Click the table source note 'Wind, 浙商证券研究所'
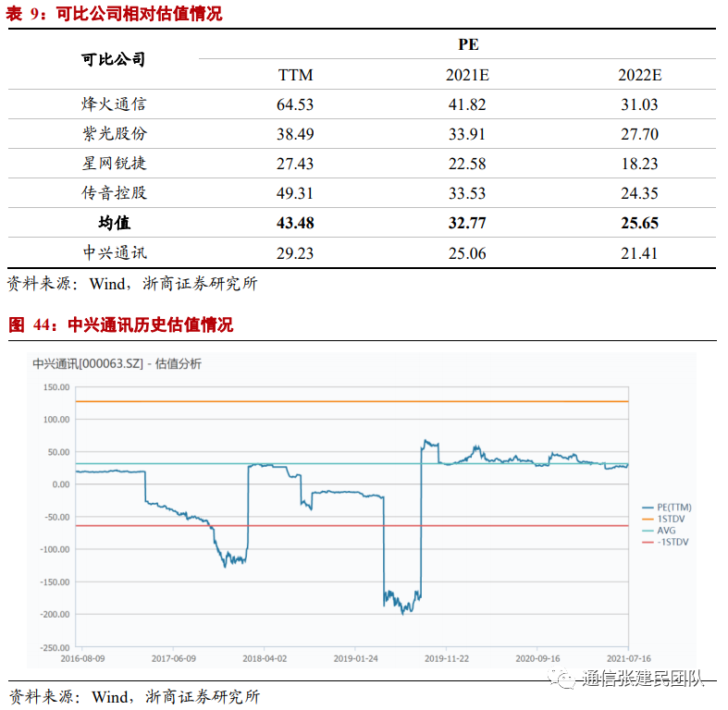The image size is (728, 710). coord(173,284)
